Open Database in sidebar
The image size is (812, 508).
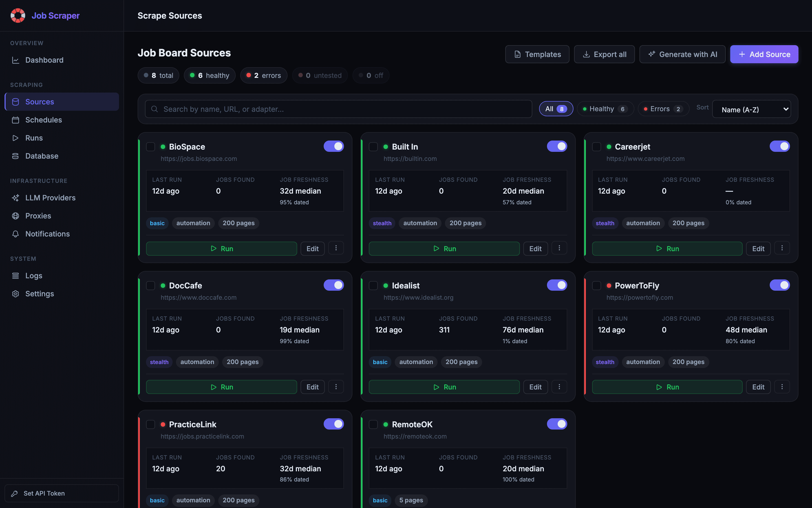tap(62, 156)
